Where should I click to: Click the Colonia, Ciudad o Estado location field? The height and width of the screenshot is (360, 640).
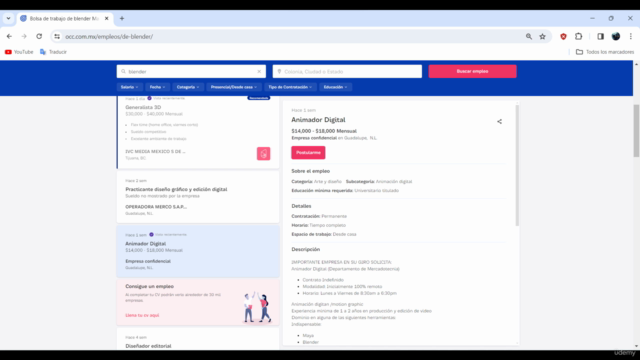pos(347,71)
